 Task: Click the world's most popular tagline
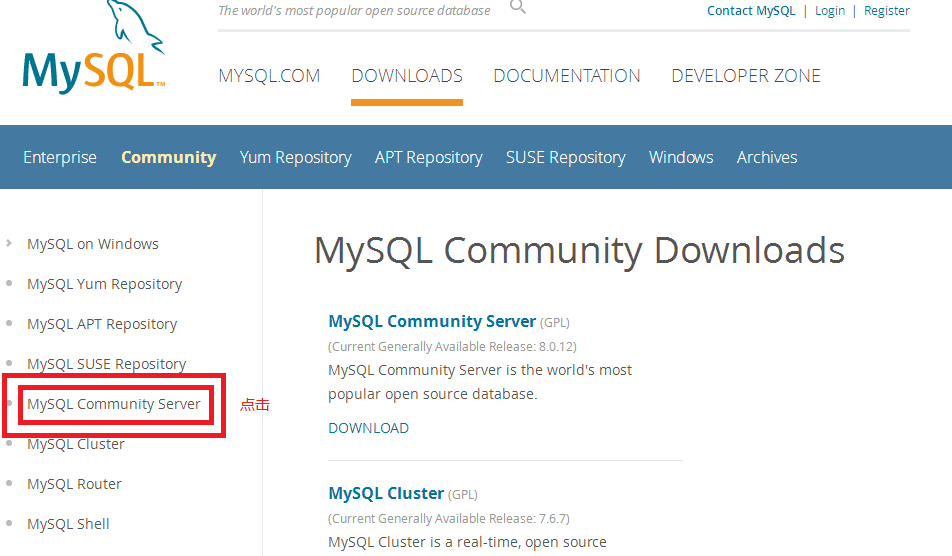point(354,10)
